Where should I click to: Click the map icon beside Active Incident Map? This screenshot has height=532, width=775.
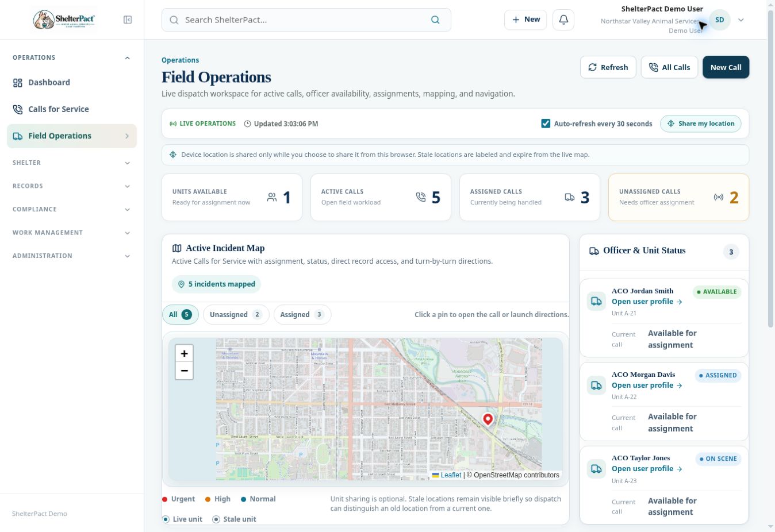[x=177, y=249]
